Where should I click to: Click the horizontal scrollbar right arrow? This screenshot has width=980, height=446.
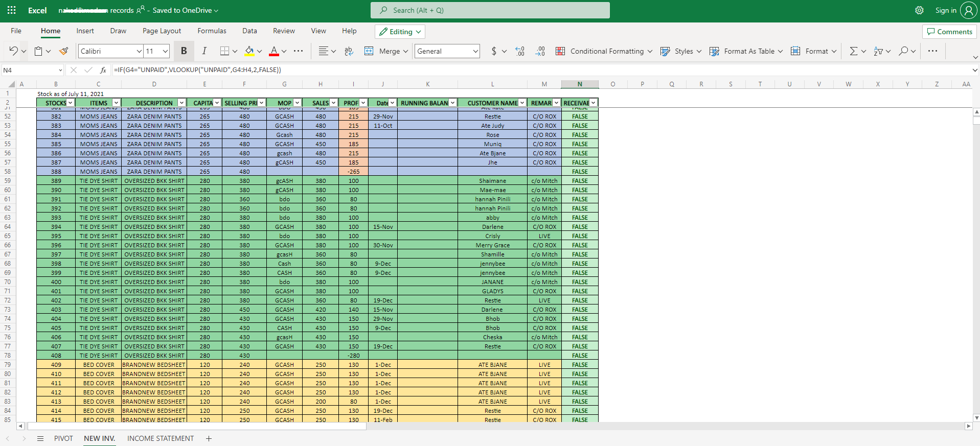pos(968,426)
